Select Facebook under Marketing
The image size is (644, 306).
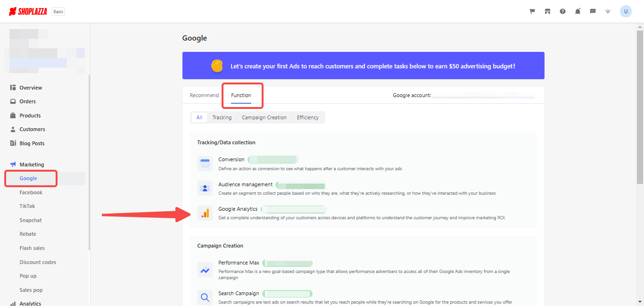click(x=31, y=192)
